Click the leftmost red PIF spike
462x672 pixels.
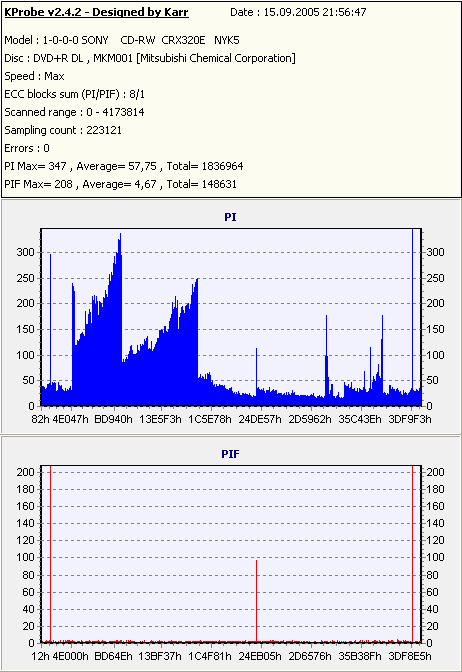(51, 553)
